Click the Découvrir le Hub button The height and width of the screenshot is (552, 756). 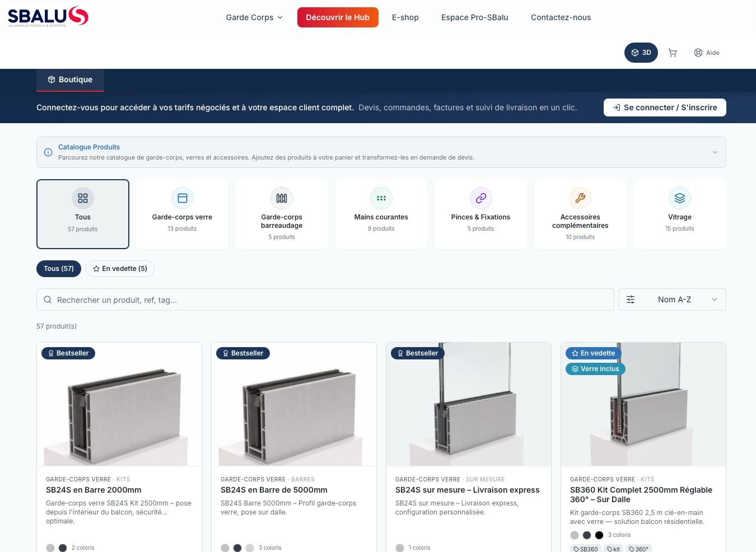[338, 17]
